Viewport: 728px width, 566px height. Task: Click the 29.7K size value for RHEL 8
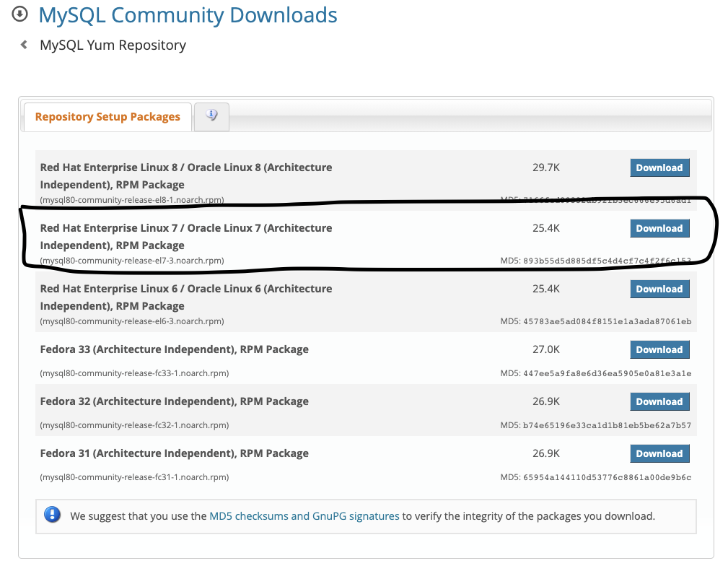point(546,167)
